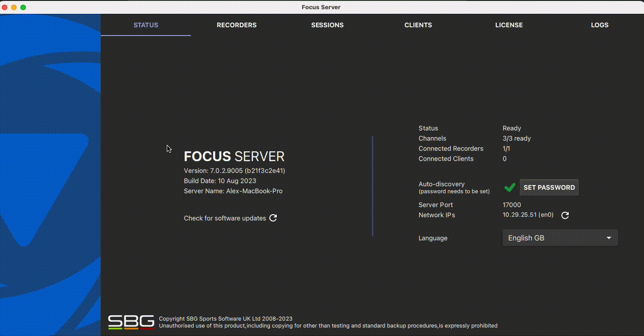Screen dimensions: 644x336
Task: Click the SBG logo at bottom
Action: point(131,322)
